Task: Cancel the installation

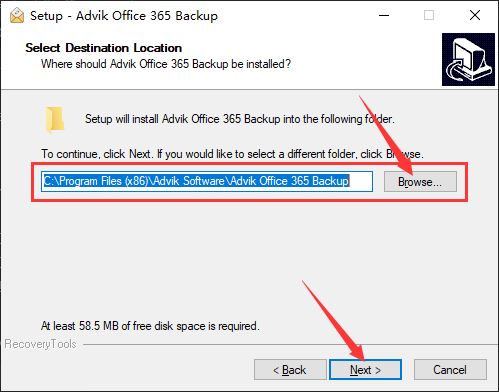Action: [450, 370]
